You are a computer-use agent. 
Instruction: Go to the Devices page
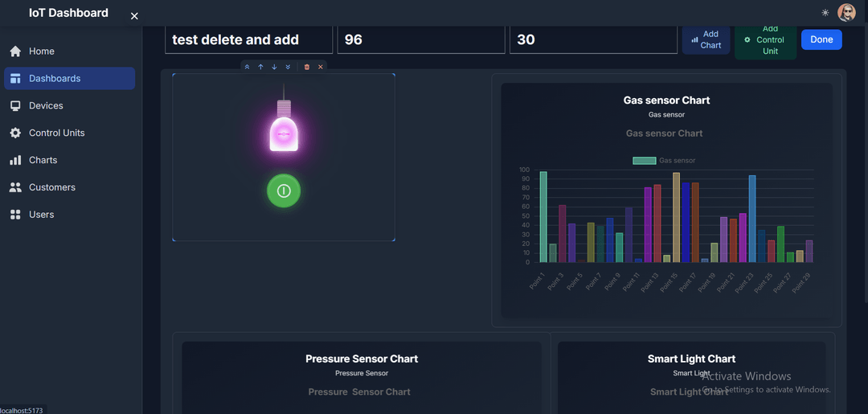tap(46, 105)
